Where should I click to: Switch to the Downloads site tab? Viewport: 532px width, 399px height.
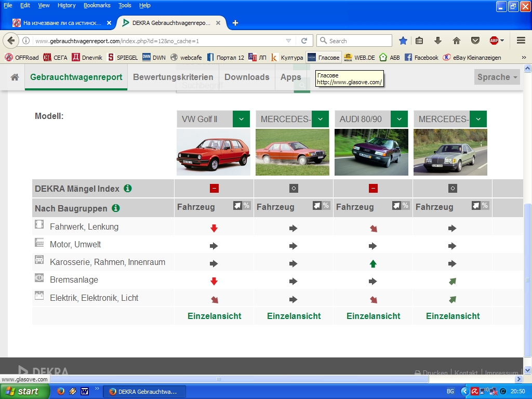(247, 77)
